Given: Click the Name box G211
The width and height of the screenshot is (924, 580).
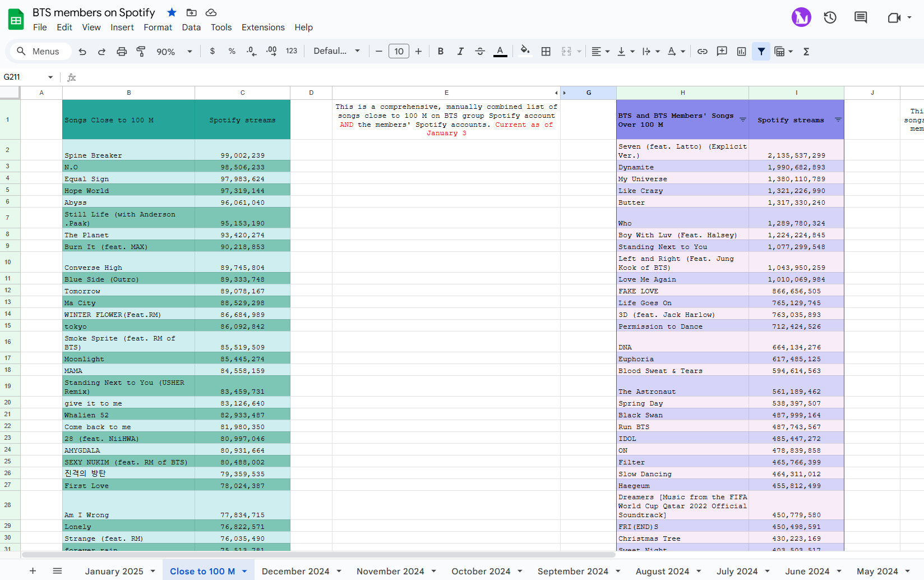Looking at the screenshot, I should 28,77.
